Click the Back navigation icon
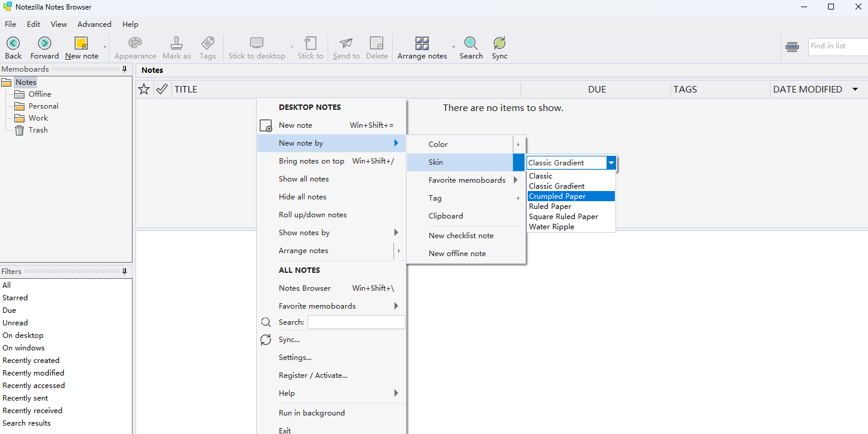 (x=13, y=43)
